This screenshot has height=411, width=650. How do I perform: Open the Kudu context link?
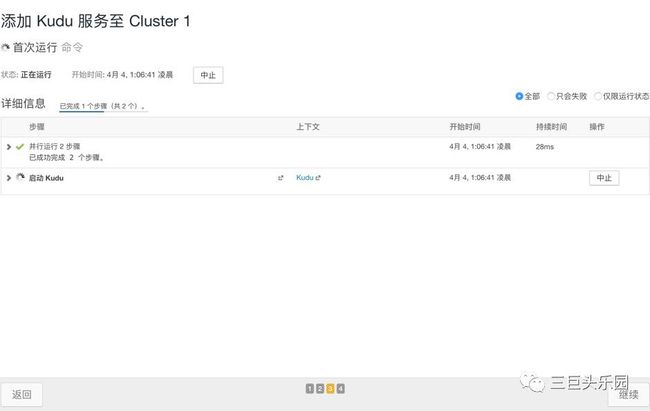(x=305, y=178)
